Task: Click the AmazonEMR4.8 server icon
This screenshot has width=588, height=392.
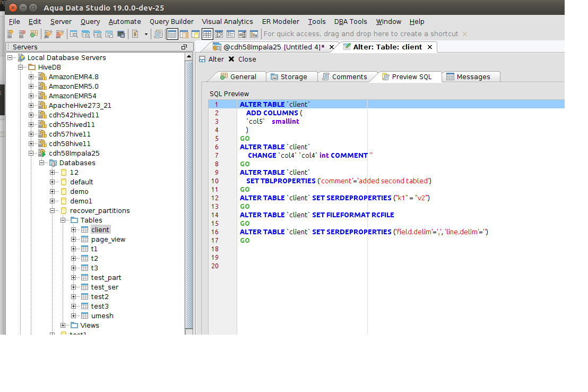Action: [42, 76]
